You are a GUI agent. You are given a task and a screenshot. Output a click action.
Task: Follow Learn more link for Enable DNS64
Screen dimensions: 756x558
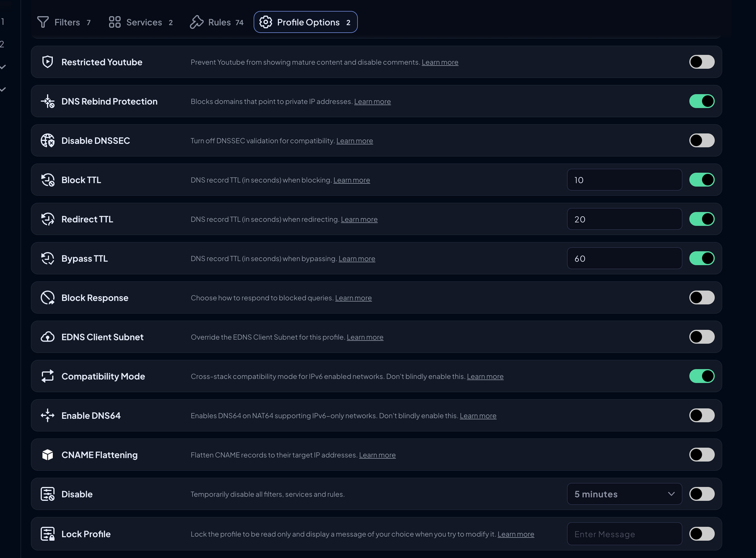click(478, 416)
